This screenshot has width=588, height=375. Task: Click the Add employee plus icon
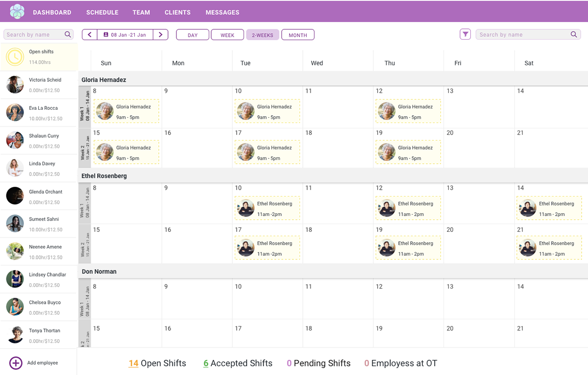coord(16,363)
